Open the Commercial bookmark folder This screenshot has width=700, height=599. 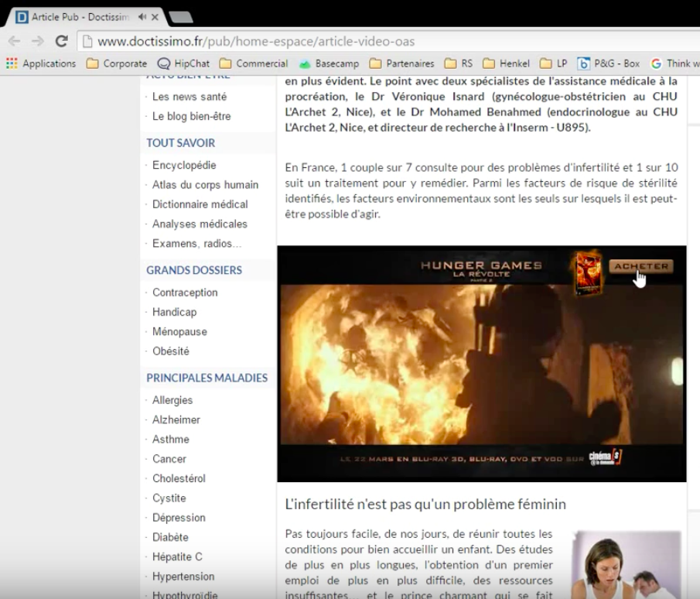254,63
